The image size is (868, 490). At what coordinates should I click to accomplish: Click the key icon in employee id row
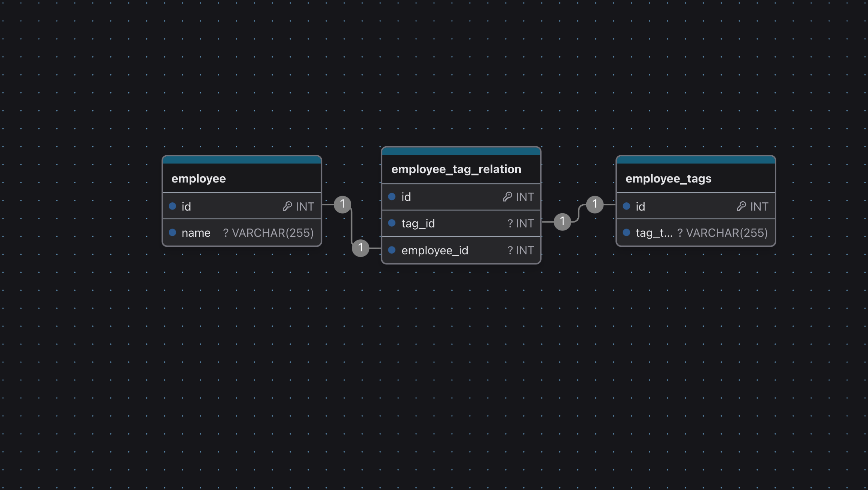[287, 206]
